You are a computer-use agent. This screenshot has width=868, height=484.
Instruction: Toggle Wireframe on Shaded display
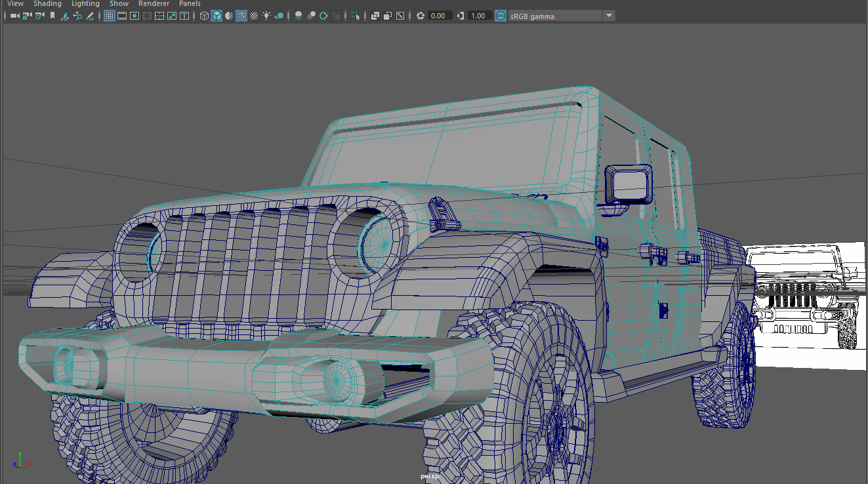click(241, 16)
